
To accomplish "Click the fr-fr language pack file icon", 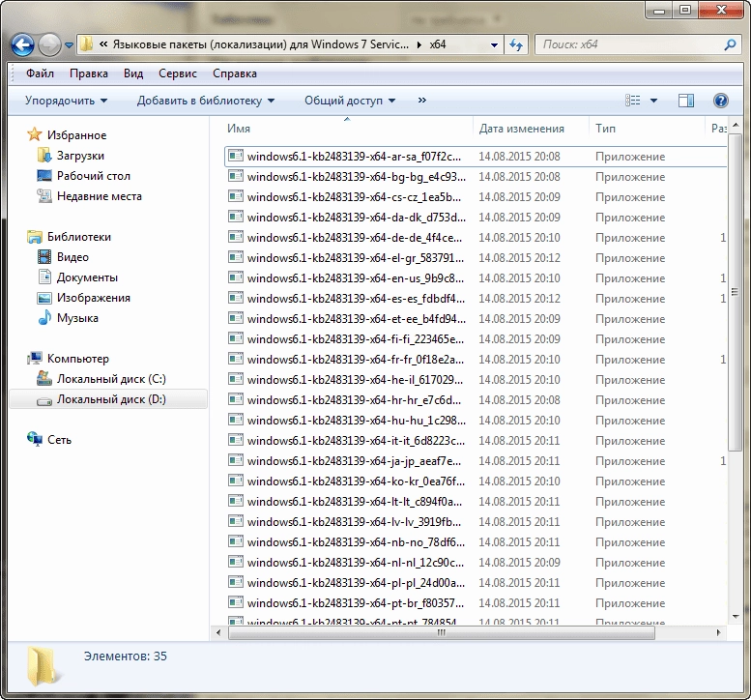I will [235, 359].
